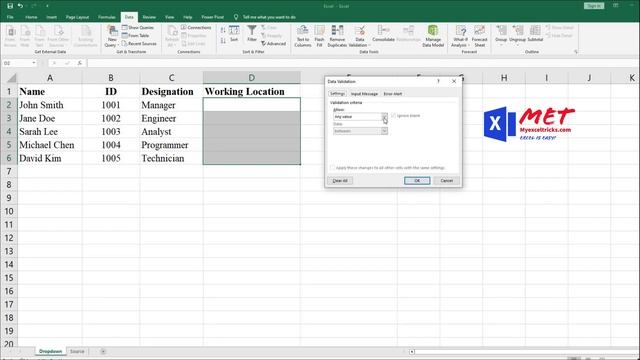The height and width of the screenshot is (360, 640).
Task: Select the Dropdown sheet tab
Action: pos(51,351)
